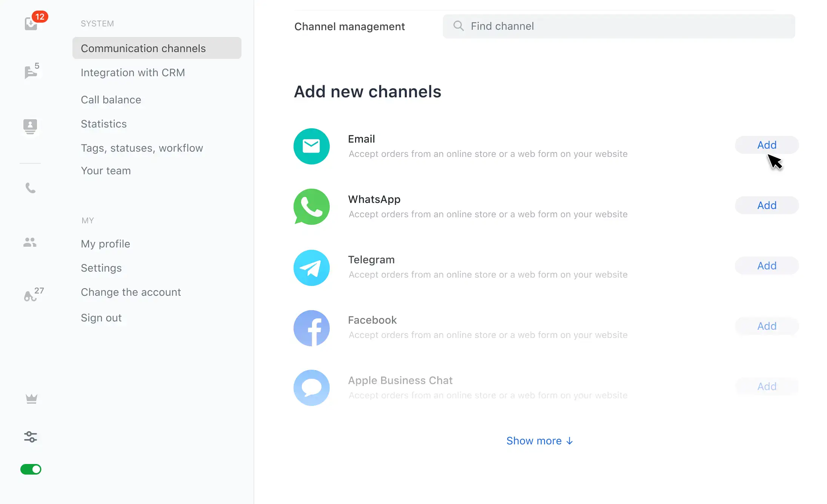Expand the list with Show more
Image resolution: width=827 pixels, height=504 pixels.
click(540, 441)
